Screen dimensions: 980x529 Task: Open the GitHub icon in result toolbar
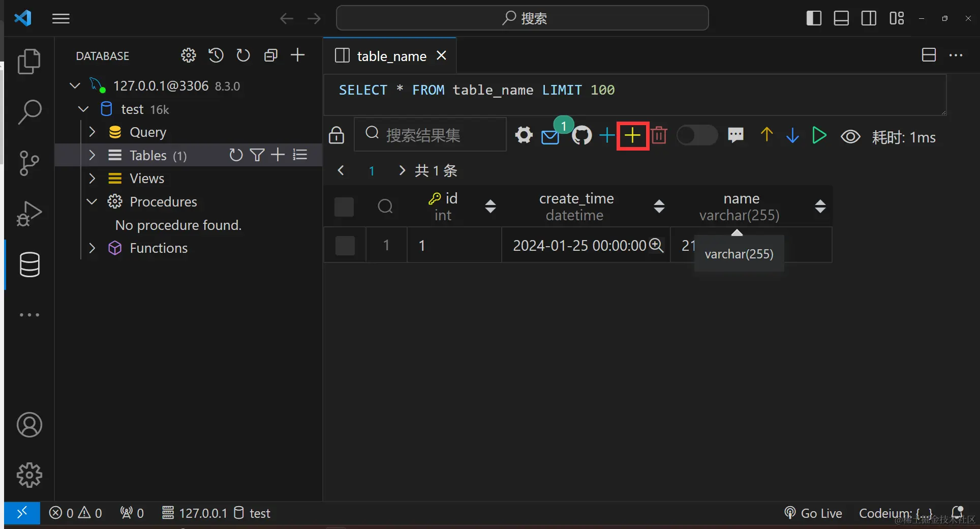pos(582,135)
